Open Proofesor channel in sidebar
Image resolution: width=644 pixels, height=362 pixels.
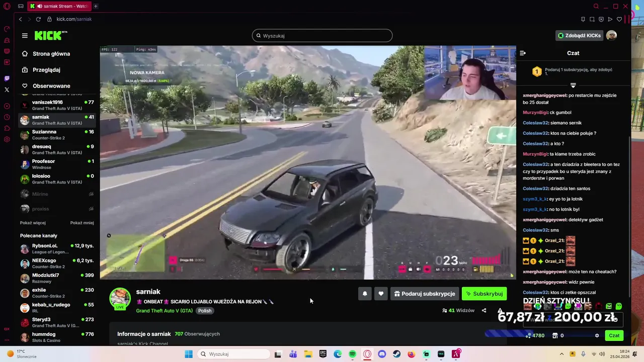click(57, 164)
